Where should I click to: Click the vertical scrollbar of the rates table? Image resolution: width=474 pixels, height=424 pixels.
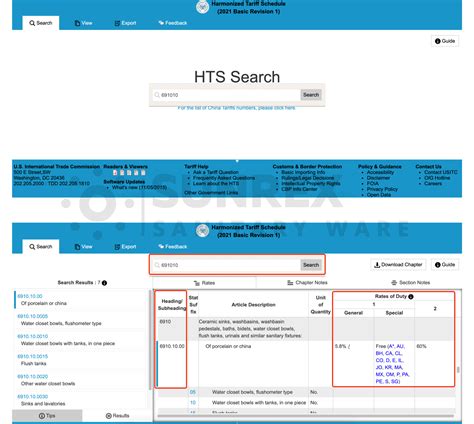point(458,370)
